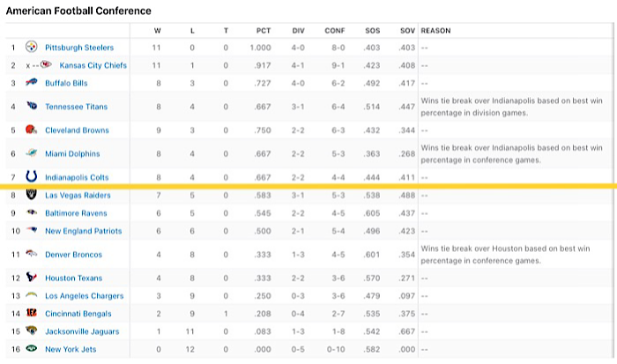
Task: Click the Tennessee Titans logo icon
Action: [32, 106]
